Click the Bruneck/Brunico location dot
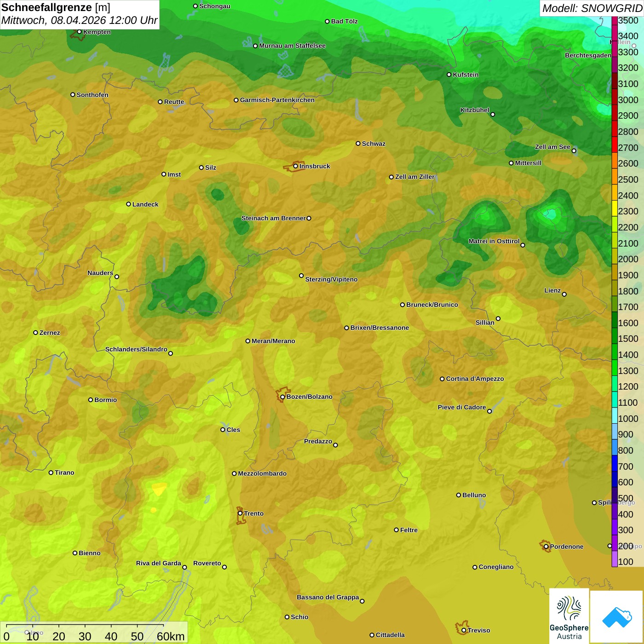The image size is (644, 644). coord(402,305)
